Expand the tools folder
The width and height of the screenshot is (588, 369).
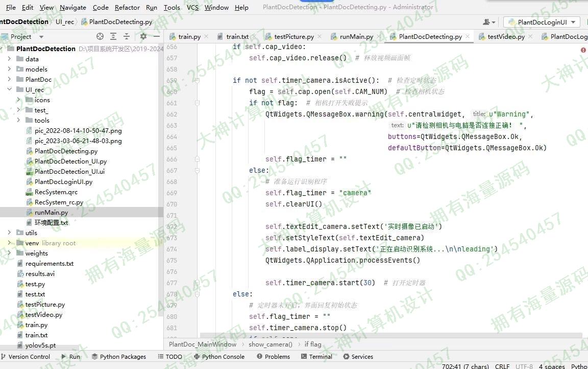(x=18, y=120)
